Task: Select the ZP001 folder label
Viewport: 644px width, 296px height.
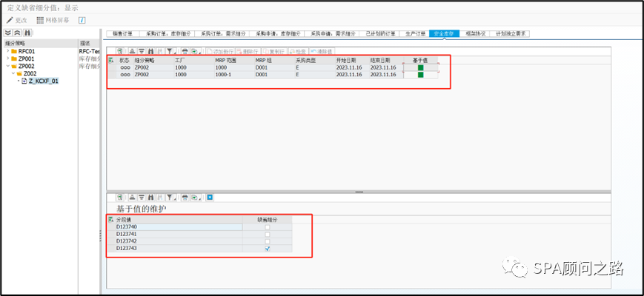Action: (27, 58)
